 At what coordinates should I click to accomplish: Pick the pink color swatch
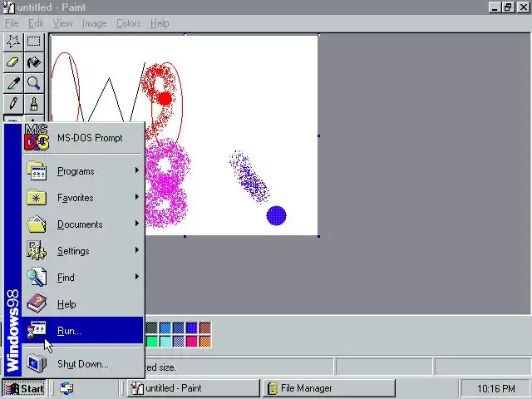192,342
